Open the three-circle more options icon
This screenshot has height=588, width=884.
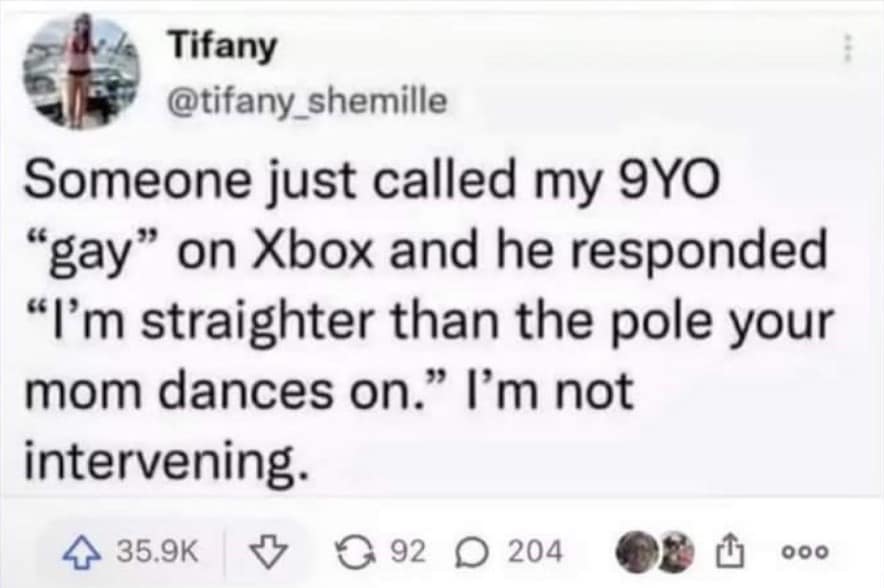click(803, 550)
